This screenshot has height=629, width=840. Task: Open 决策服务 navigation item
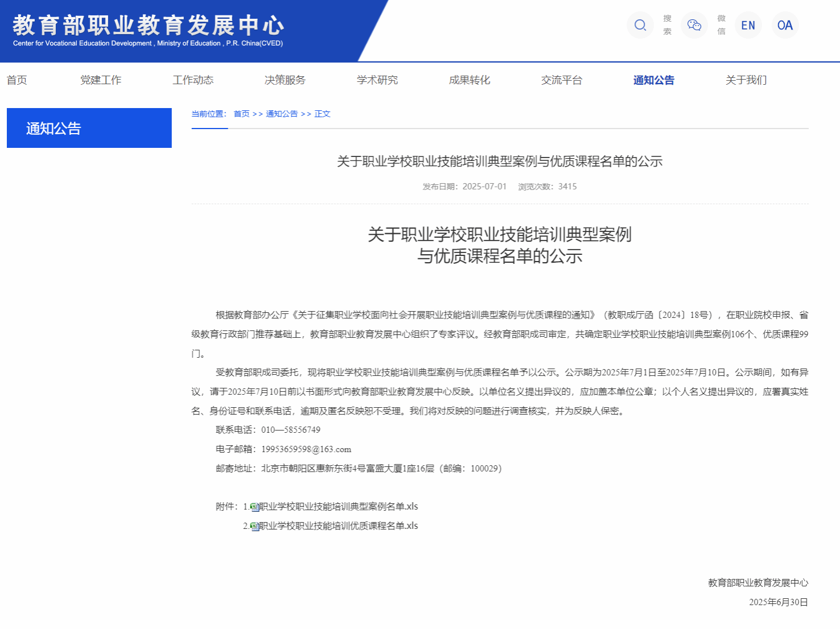pos(285,80)
